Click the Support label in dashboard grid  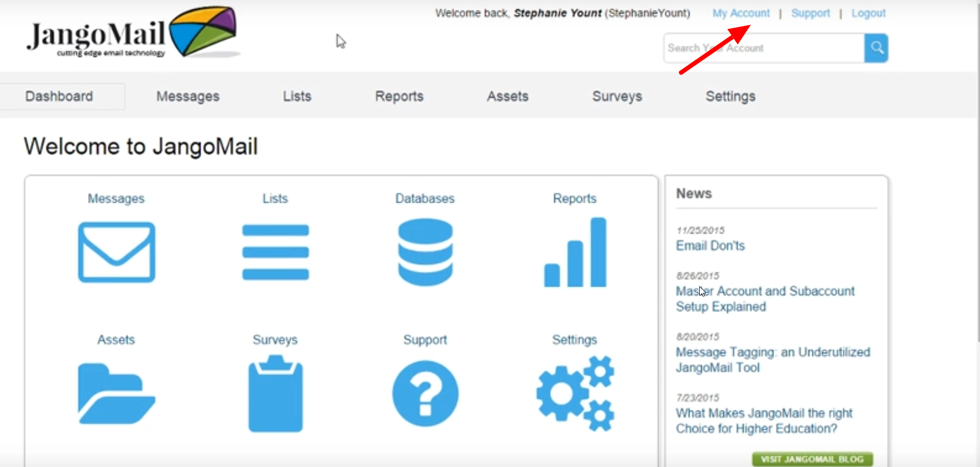click(425, 340)
